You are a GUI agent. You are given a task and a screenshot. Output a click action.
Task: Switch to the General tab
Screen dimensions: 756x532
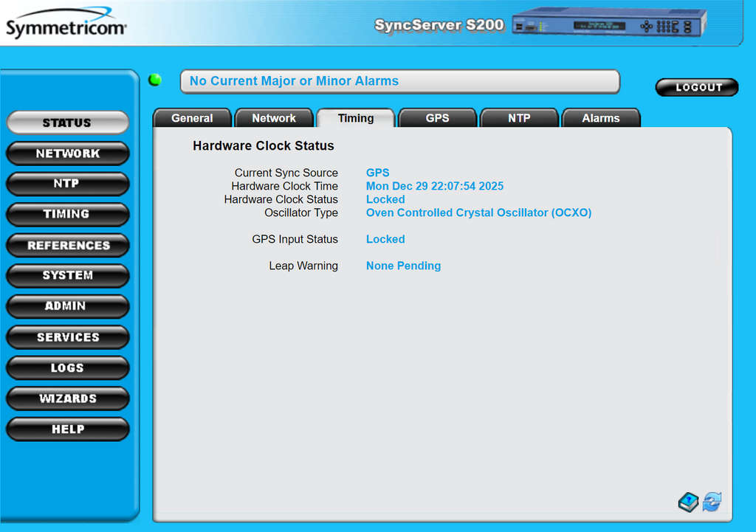192,118
